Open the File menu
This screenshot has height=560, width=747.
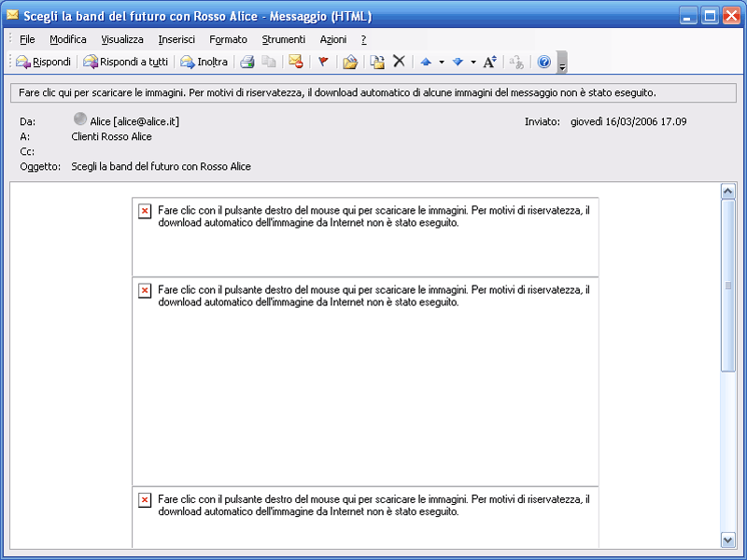point(27,39)
